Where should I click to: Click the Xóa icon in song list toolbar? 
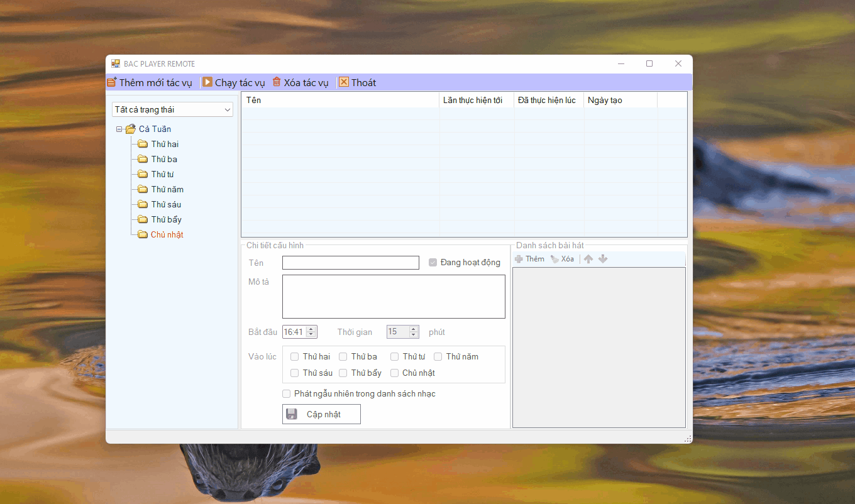(554, 259)
